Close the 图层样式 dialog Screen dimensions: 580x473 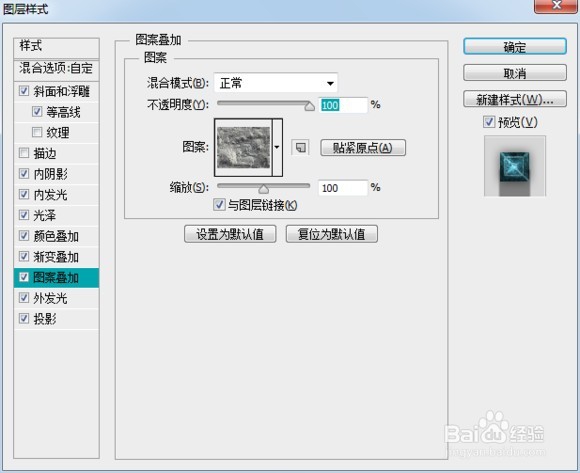556,6
